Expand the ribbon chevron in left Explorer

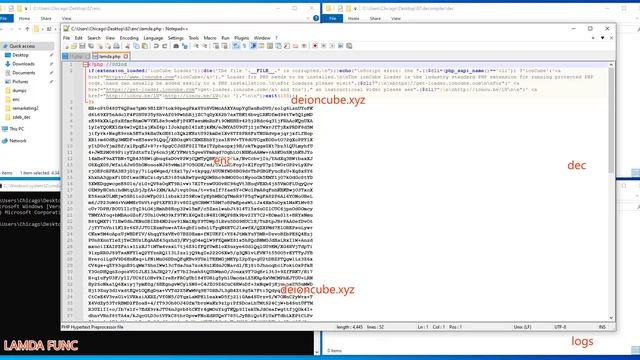tap(308, 18)
